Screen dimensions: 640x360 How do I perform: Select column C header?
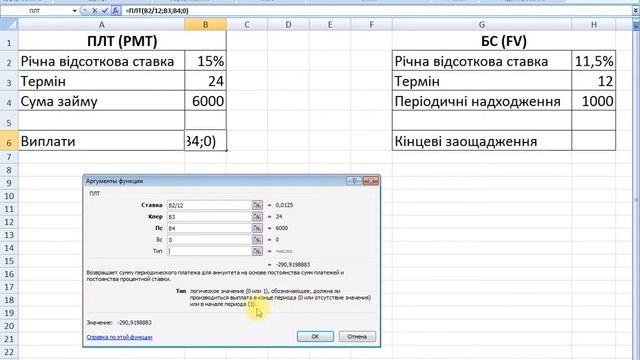point(247,24)
